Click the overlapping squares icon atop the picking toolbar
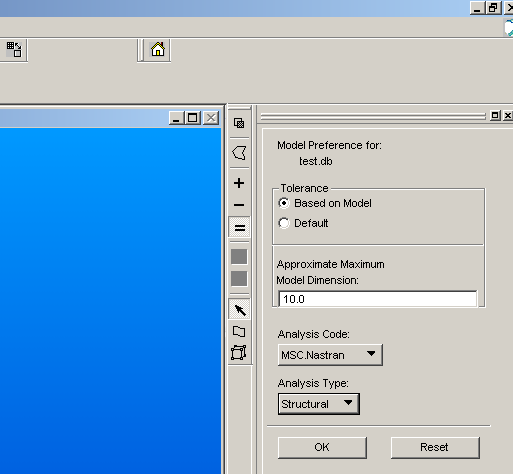The height and width of the screenshot is (474, 513). pos(239,123)
